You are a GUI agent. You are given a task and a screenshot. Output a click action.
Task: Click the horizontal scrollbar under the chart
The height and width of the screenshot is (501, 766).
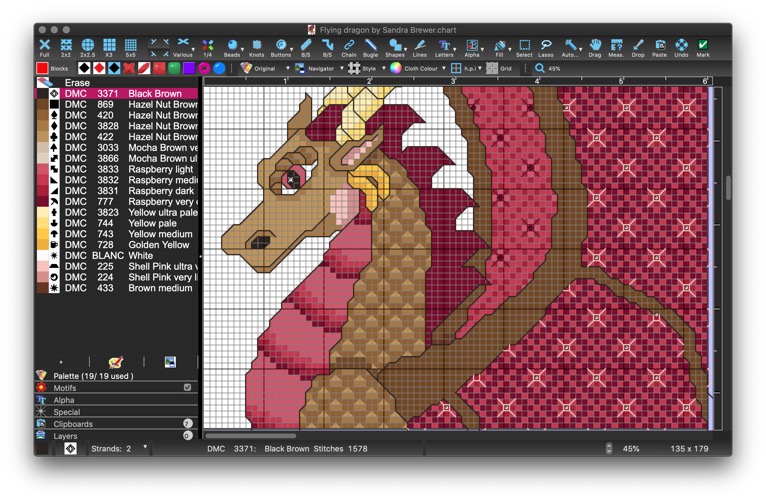tap(251, 436)
